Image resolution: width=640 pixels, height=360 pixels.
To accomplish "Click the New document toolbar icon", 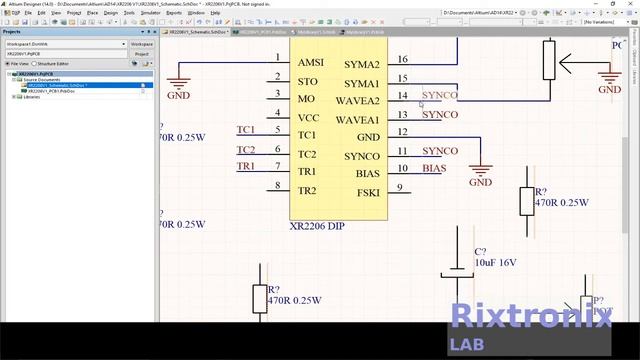I will 7,22.
